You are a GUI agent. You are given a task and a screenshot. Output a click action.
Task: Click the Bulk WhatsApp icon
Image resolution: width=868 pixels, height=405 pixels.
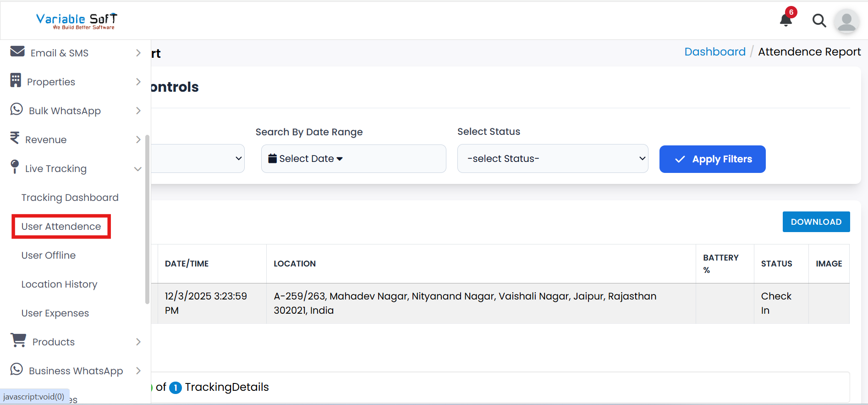point(16,109)
